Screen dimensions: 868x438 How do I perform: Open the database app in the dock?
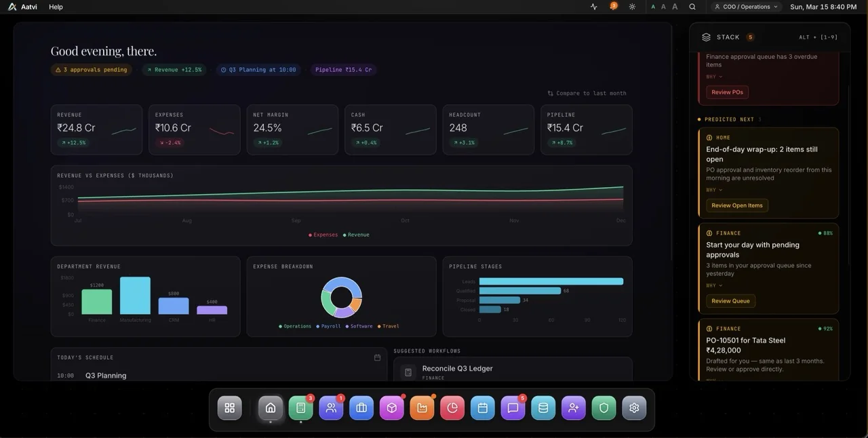tap(543, 407)
